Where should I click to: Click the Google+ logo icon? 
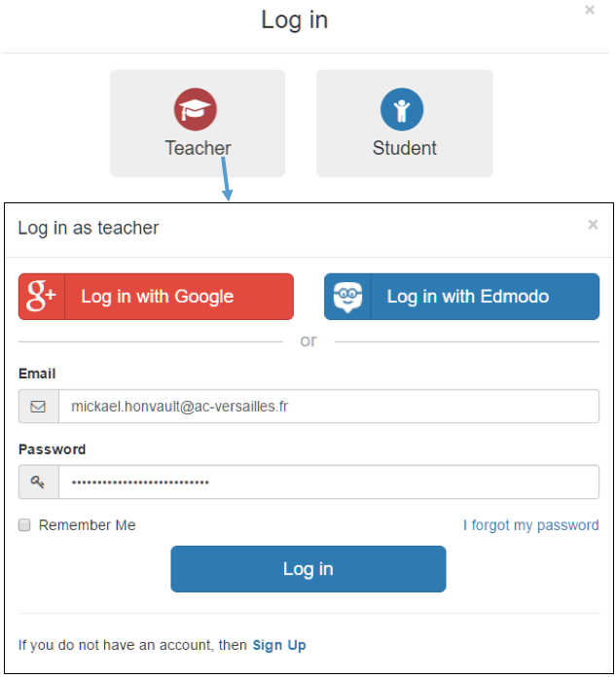[x=42, y=297]
